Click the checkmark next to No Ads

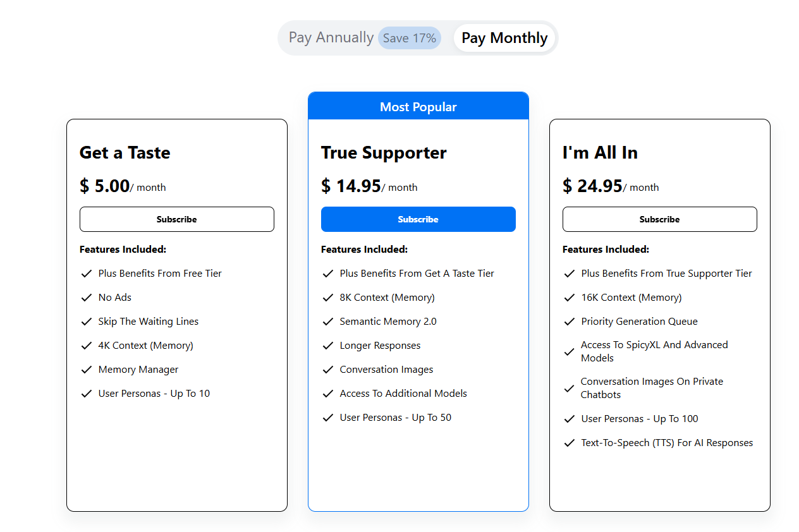[x=87, y=298]
